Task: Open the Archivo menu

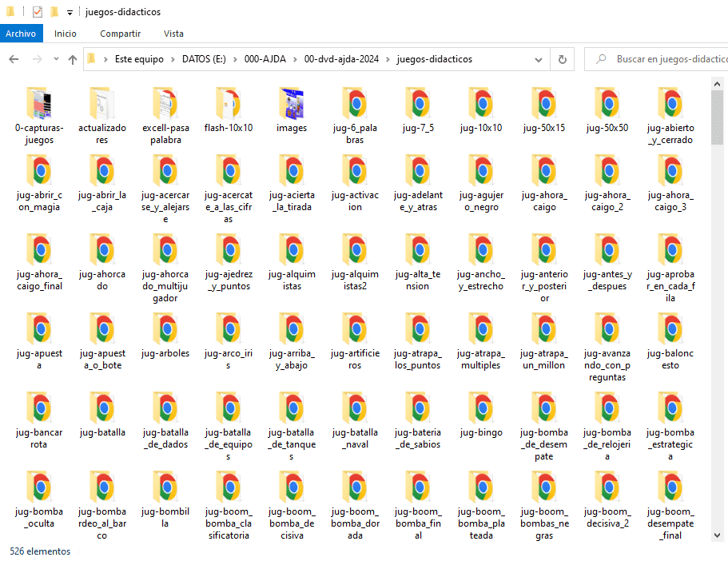Action: (x=21, y=34)
